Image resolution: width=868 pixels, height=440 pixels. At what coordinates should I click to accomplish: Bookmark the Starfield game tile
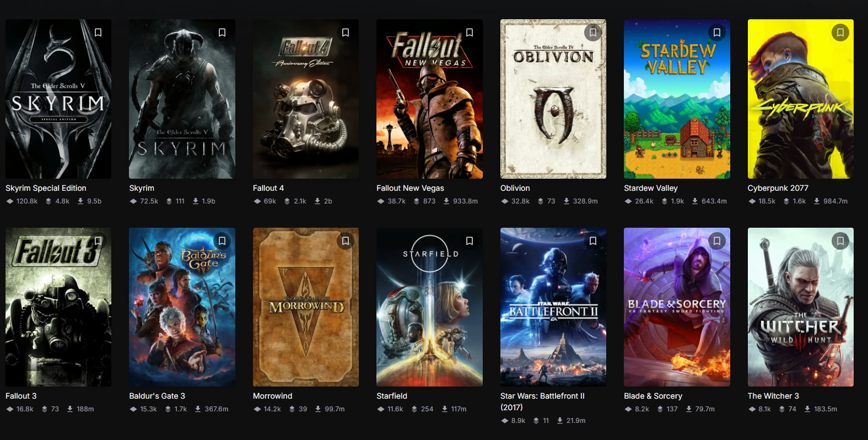tap(470, 241)
